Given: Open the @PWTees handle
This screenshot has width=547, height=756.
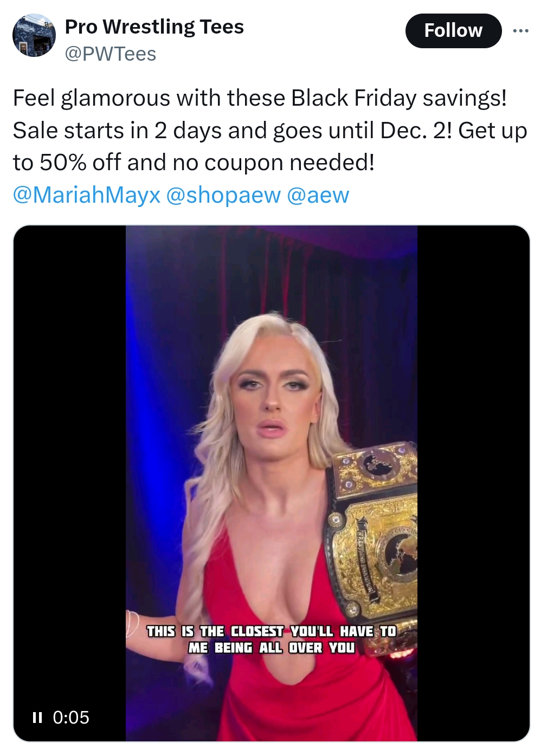Looking at the screenshot, I should (x=111, y=54).
